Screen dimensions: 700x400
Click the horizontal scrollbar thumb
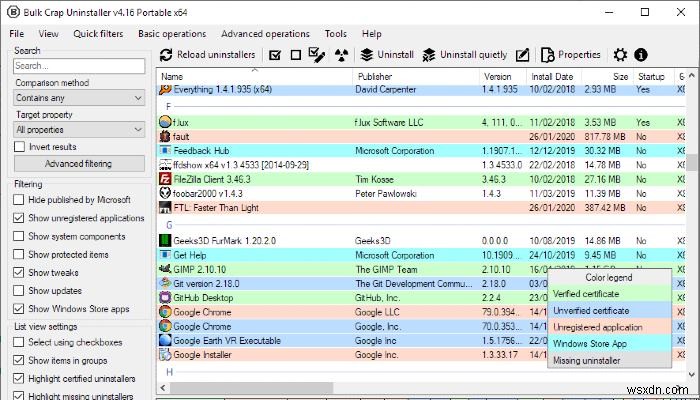(x=251, y=388)
